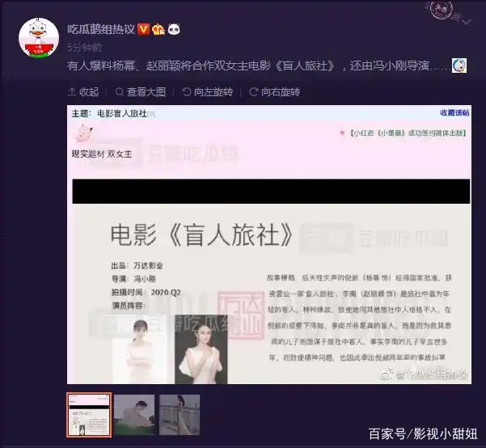Click the pink heart icon before promo link
Viewport: 486px width, 448px height.
(342, 133)
